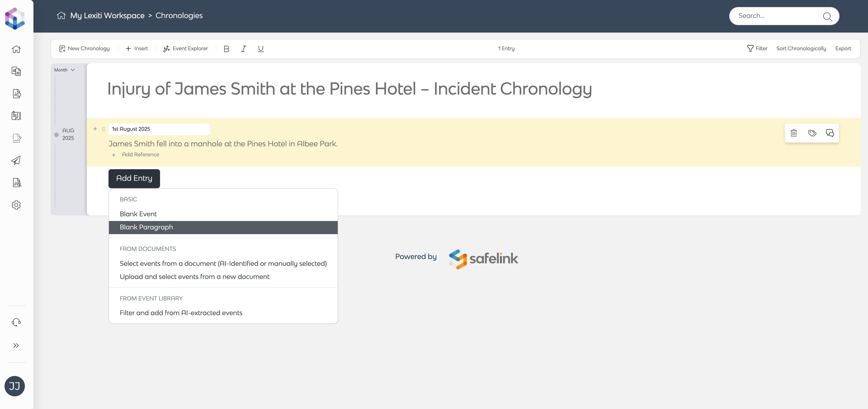868x409 pixels.
Task: Toggle bold formatting
Action: [226, 49]
